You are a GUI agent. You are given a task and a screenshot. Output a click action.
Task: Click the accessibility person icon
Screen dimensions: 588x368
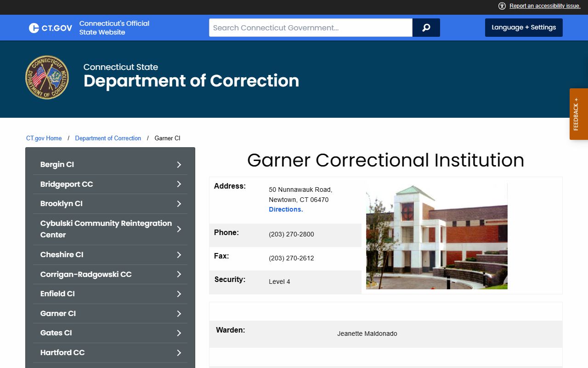point(502,6)
